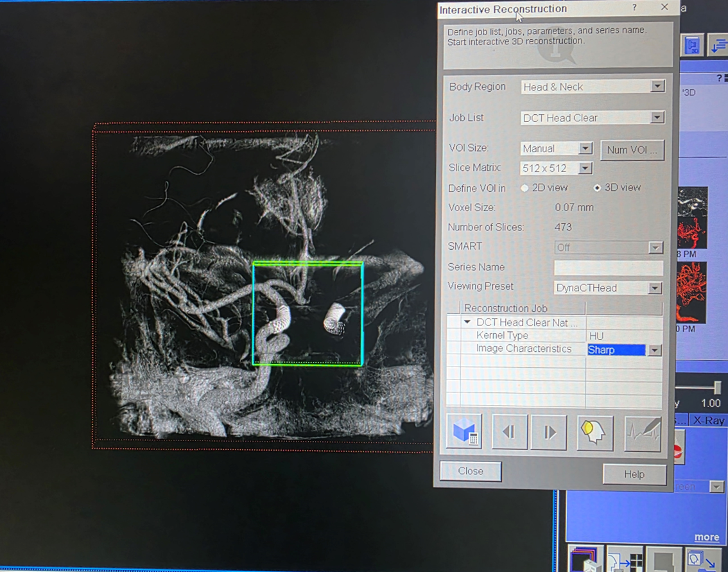Click the step forward arrow button

click(550, 432)
